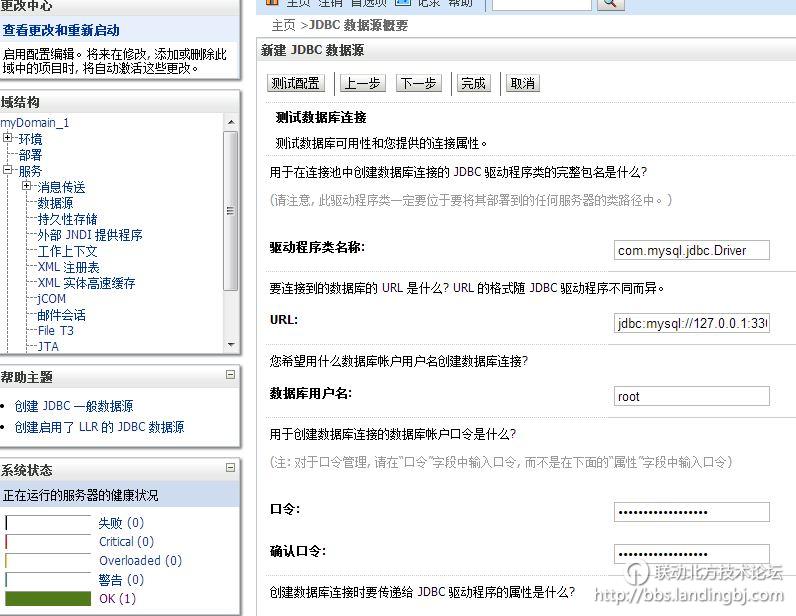This screenshot has height=616, width=796.
Task: Focus the 数据库用户名 field containing root
Action: (x=691, y=396)
